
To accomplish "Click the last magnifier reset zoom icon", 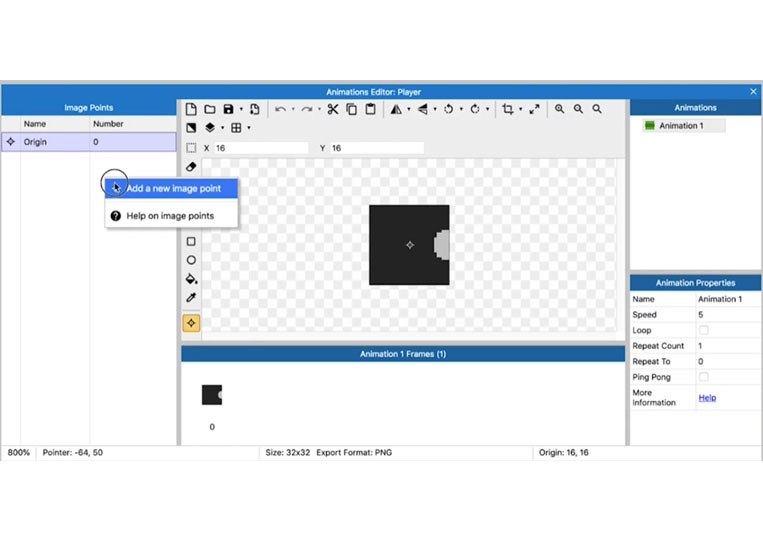I will click(x=597, y=109).
